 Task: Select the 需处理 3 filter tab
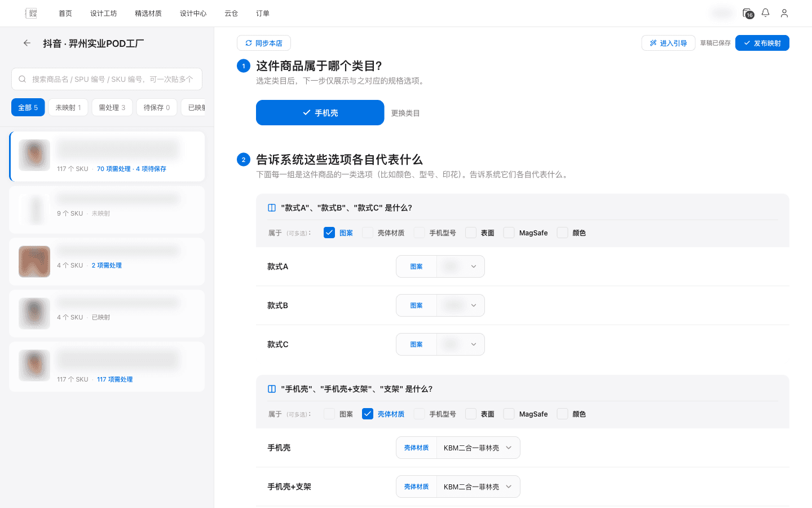112,107
